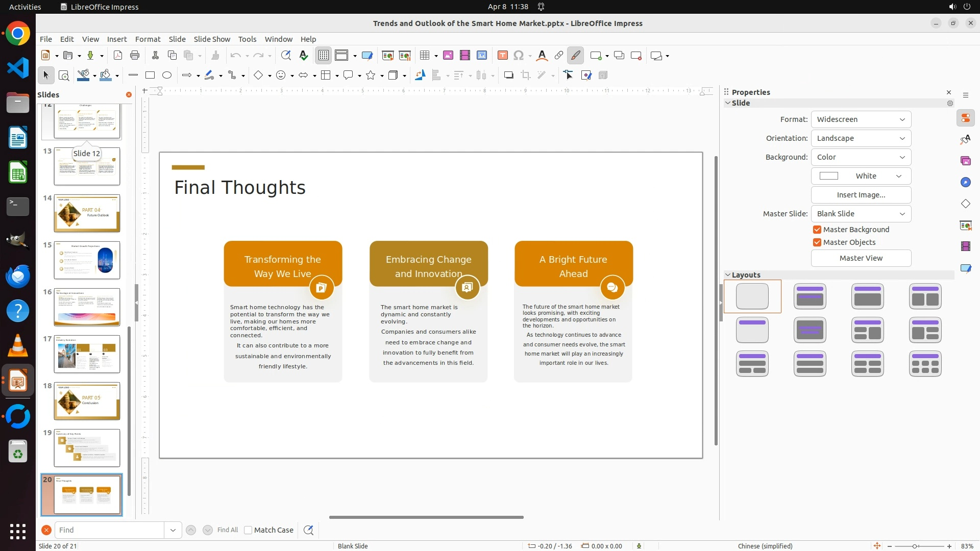Open the Slide Show menu
This screenshot has height=551, width=980.
point(212,39)
